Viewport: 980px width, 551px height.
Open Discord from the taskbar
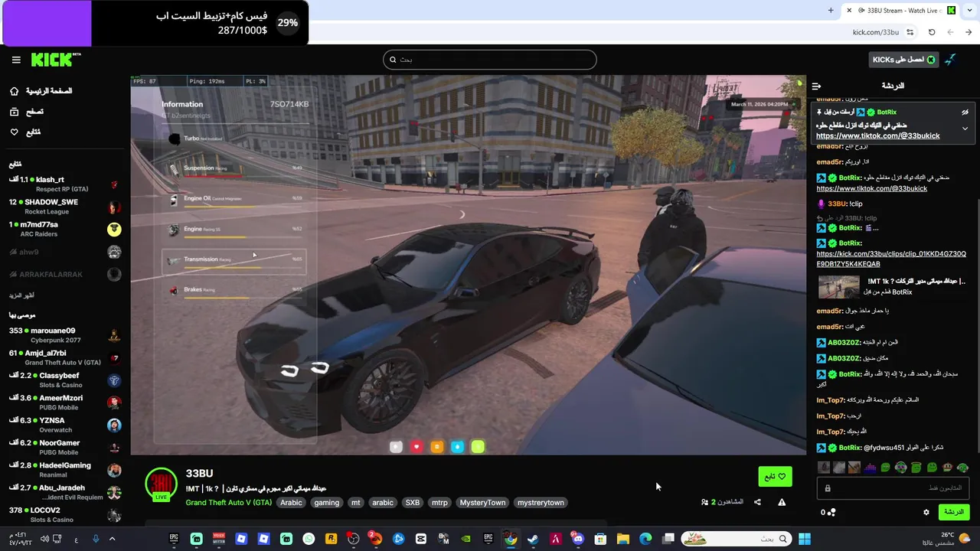pos(578,539)
